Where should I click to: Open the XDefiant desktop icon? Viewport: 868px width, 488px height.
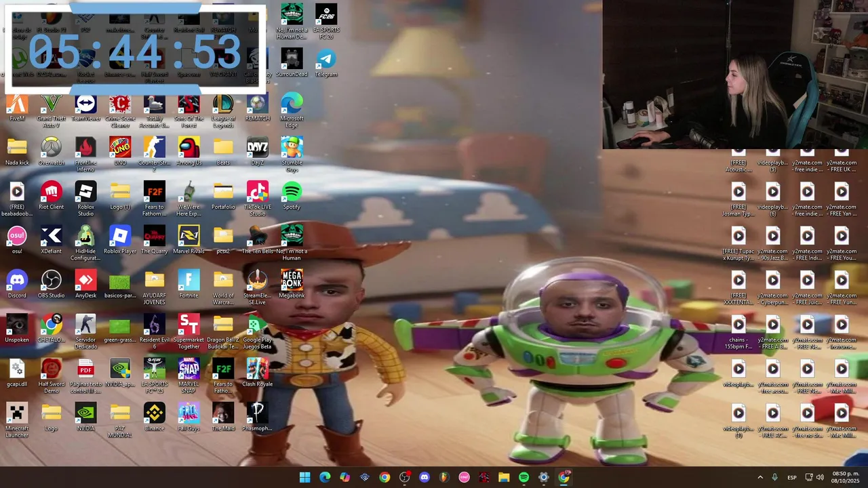tap(52, 241)
